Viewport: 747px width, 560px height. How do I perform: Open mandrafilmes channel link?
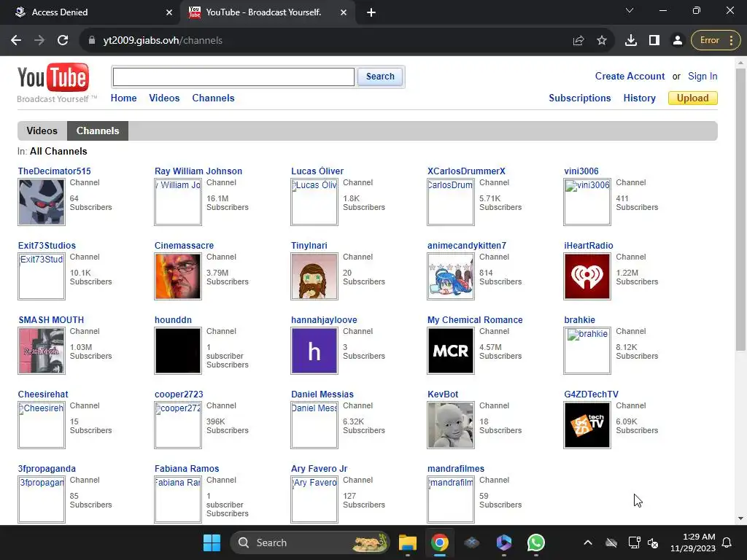[x=456, y=468]
